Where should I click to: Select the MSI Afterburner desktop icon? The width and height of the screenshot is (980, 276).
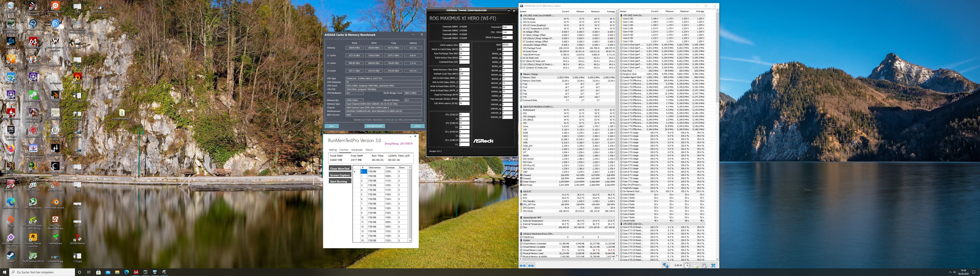[x=33, y=203]
